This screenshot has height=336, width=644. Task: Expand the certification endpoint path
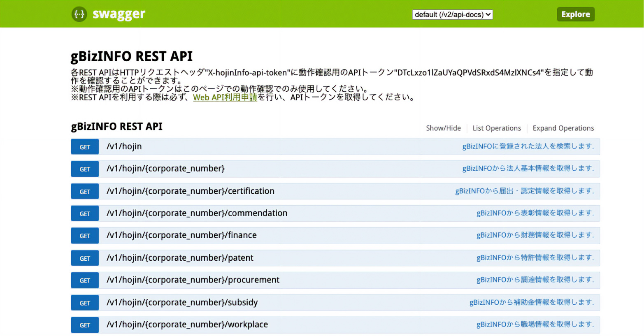[191, 191]
